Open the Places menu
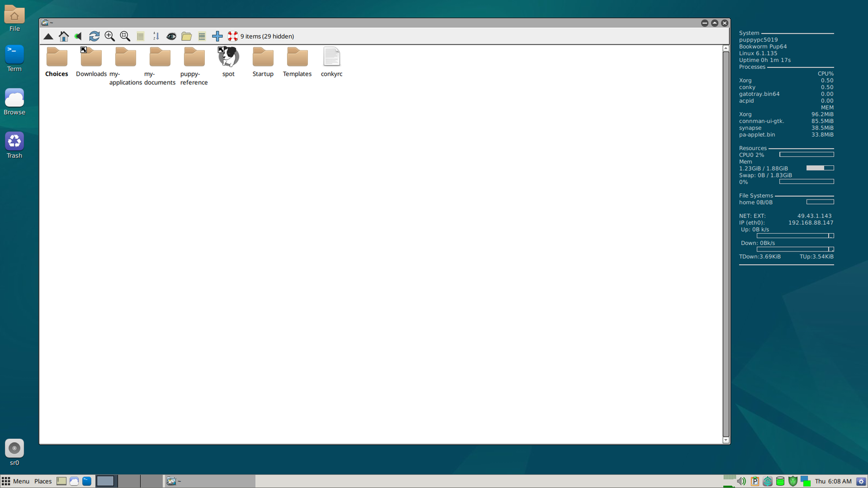This screenshot has width=868, height=488. pyautogui.click(x=43, y=481)
